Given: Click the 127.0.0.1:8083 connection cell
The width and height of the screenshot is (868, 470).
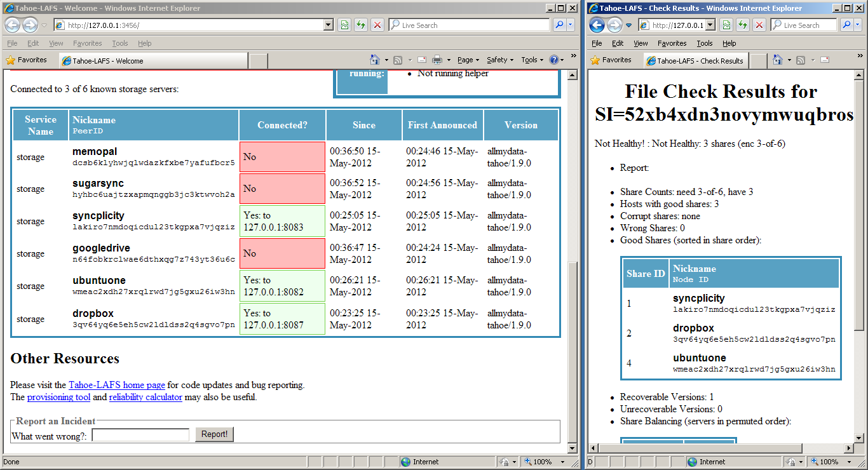Looking at the screenshot, I should click(282, 221).
